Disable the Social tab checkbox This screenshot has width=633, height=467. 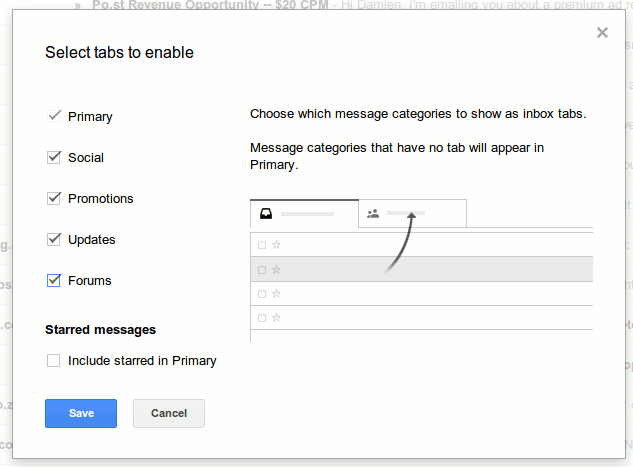pyautogui.click(x=54, y=157)
